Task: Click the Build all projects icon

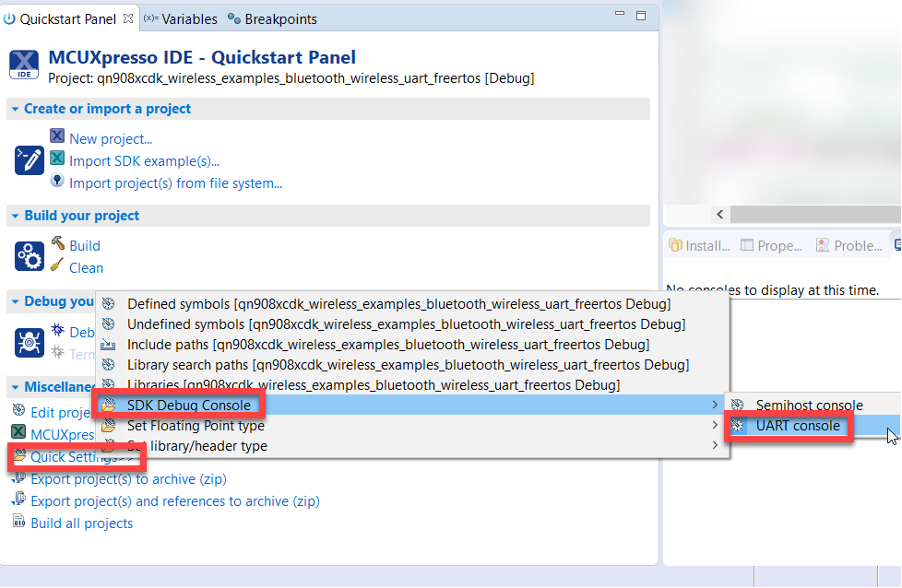Action: (19, 522)
